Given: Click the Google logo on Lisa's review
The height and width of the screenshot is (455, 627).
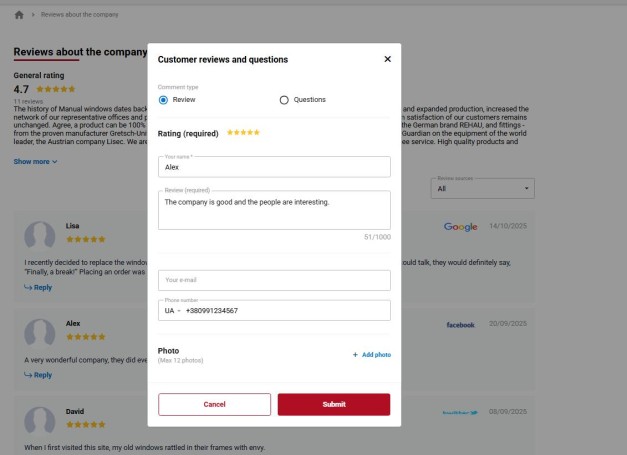Looking at the screenshot, I should click(460, 227).
